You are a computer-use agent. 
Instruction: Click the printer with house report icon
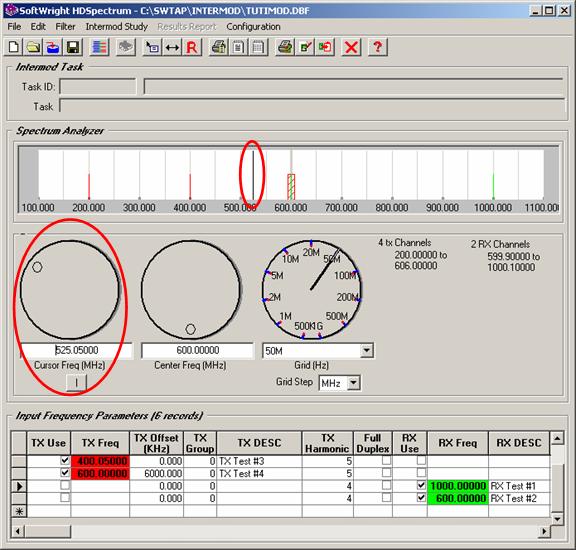[x=219, y=47]
